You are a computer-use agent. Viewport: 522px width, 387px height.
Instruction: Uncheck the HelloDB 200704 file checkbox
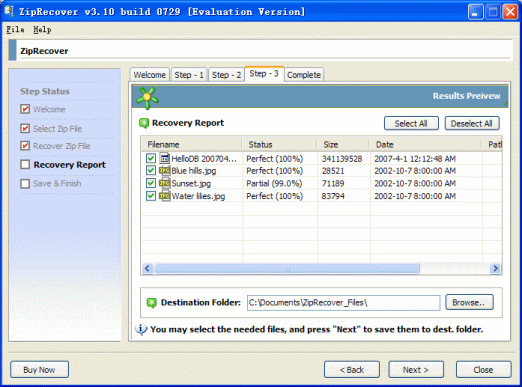(151, 158)
